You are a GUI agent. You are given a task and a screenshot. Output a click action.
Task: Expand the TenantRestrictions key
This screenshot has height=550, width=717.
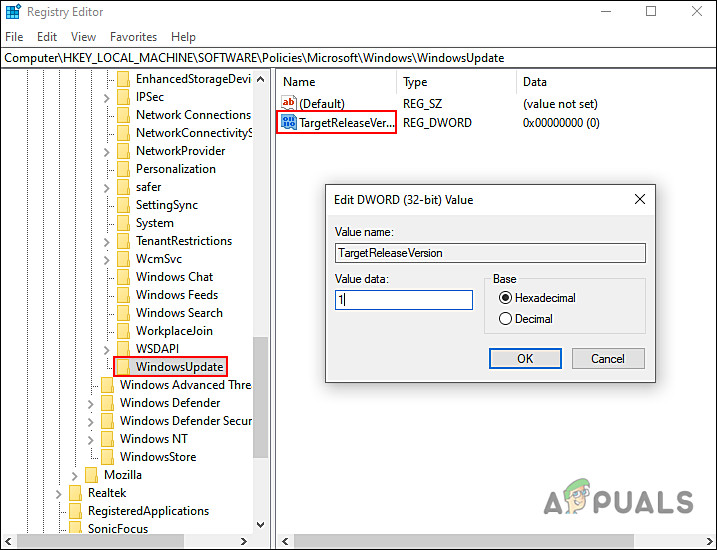coord(107,241)
